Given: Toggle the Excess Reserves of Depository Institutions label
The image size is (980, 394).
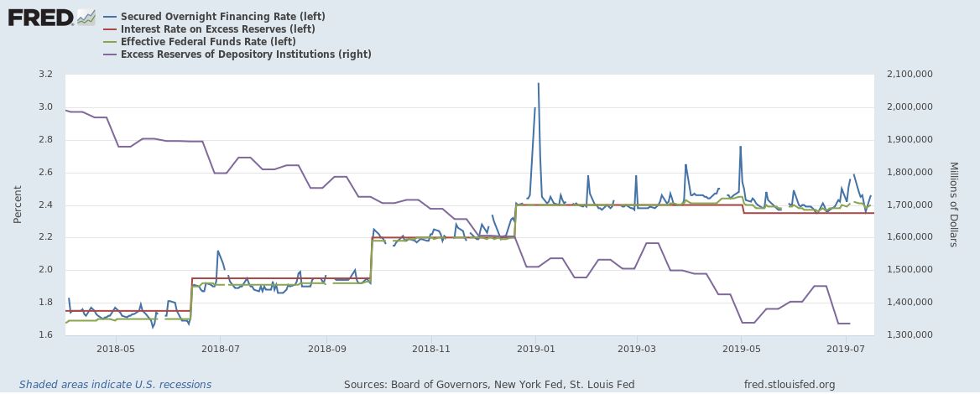Looking at the screenshot, I should coord(246,54).
